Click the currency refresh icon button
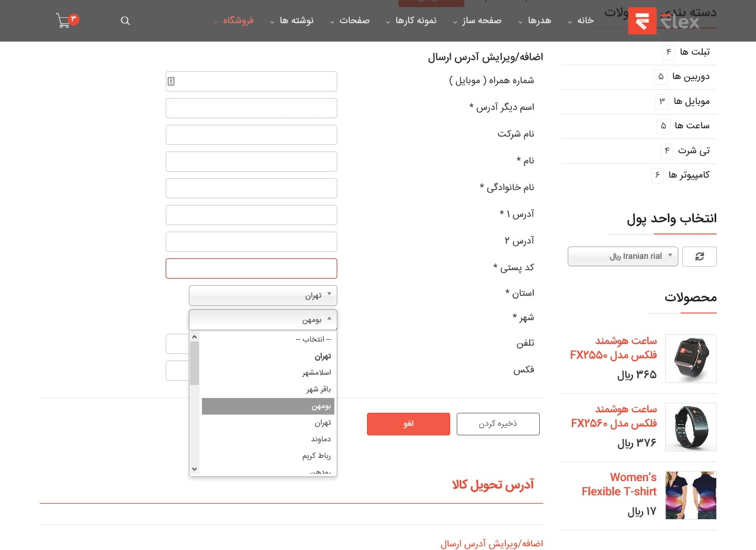The width and height of the screenshot is (756, 550). (699, 257)
